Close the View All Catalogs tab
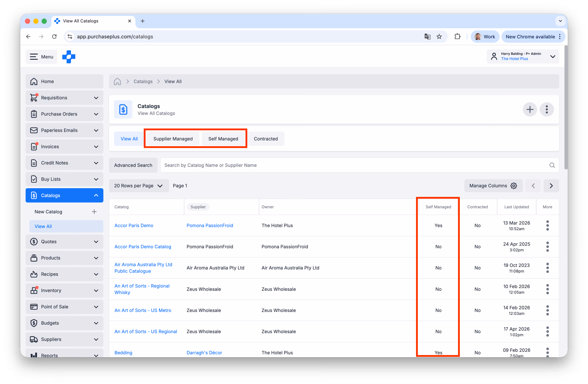Viewport: 588px width, 384px height. pos(130,21)
